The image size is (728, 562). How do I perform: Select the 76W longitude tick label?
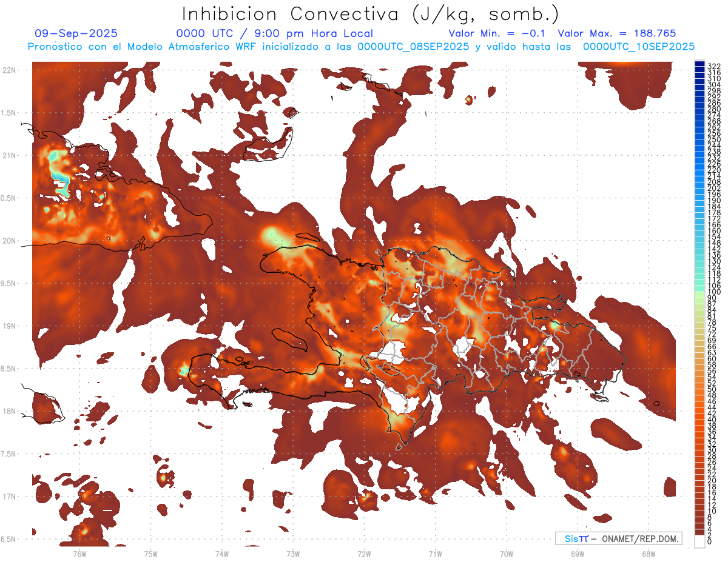tap(80, 553)
